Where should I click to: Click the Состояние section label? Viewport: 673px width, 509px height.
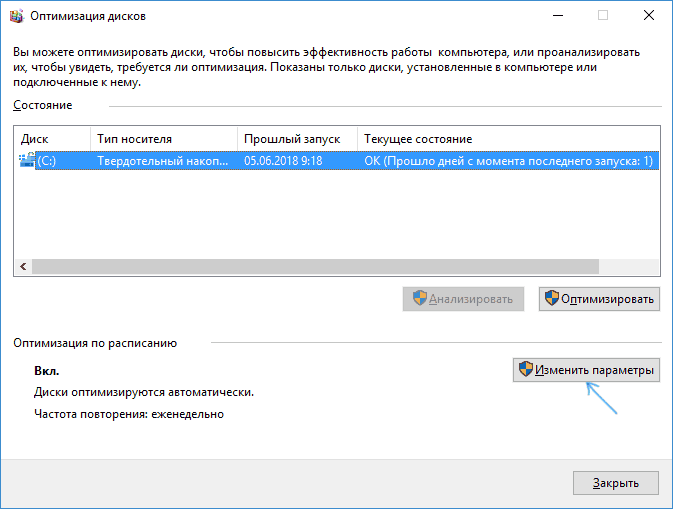[42, 105]
